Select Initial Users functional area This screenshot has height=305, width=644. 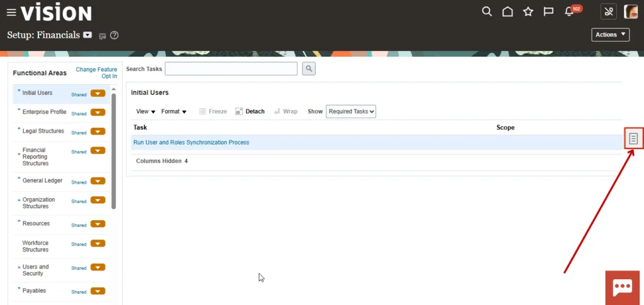pos(37,93)
